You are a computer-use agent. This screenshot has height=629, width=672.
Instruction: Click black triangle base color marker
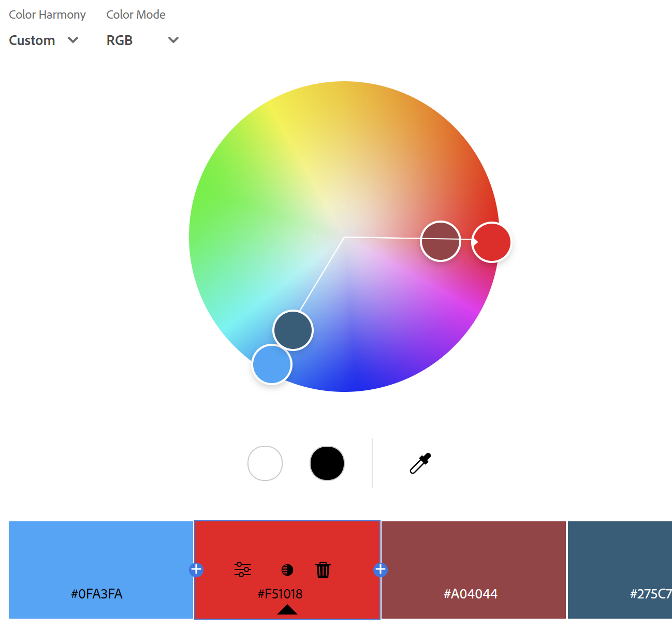(x=287, y=609)
